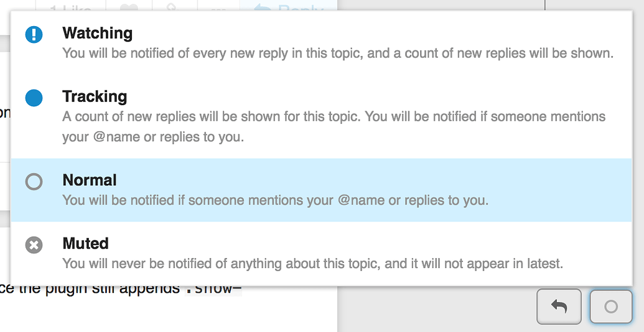
Task: Collapse the notification level dropdown button
Action: click(x=611, y=307)
